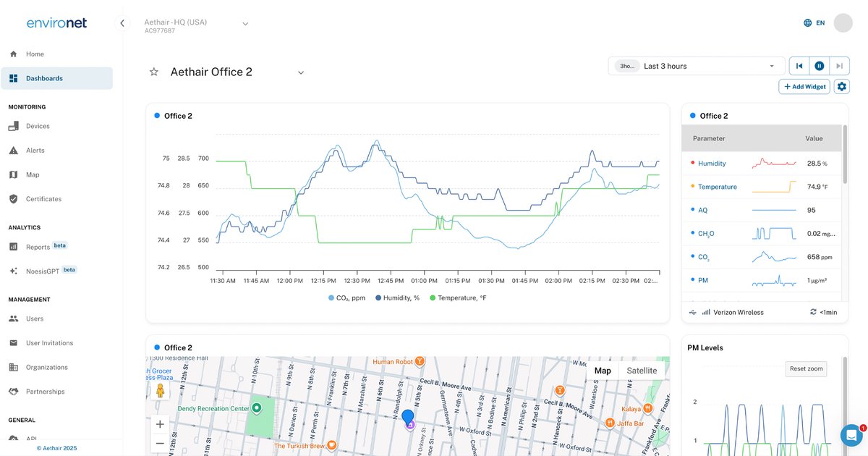
Task: Open dashboard settings gear
Action: click(x=841, y=87)
